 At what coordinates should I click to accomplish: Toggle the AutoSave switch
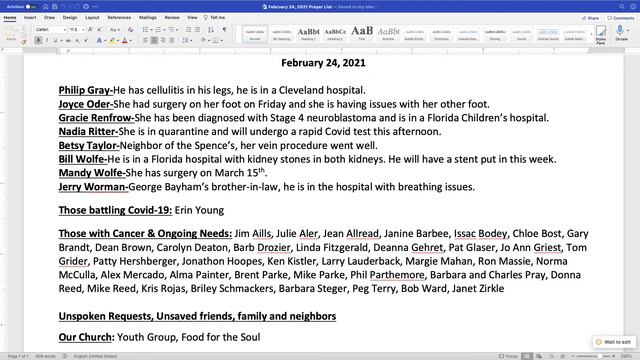(30, 7)
